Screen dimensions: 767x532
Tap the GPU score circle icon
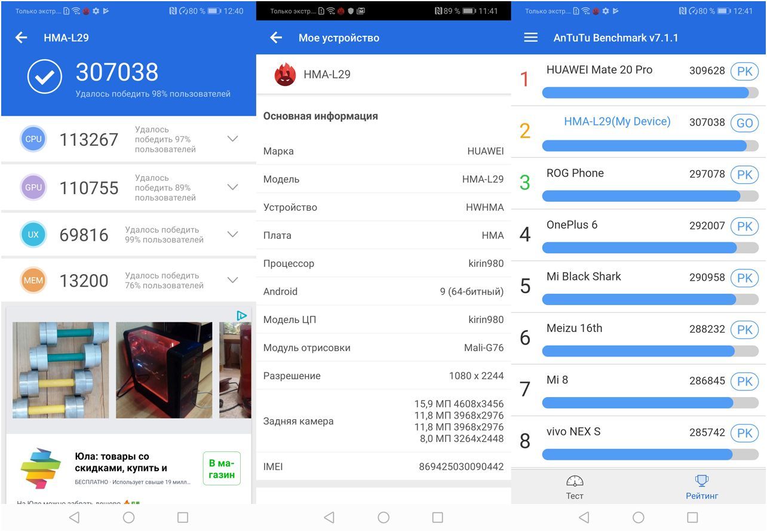pos(33,187)
